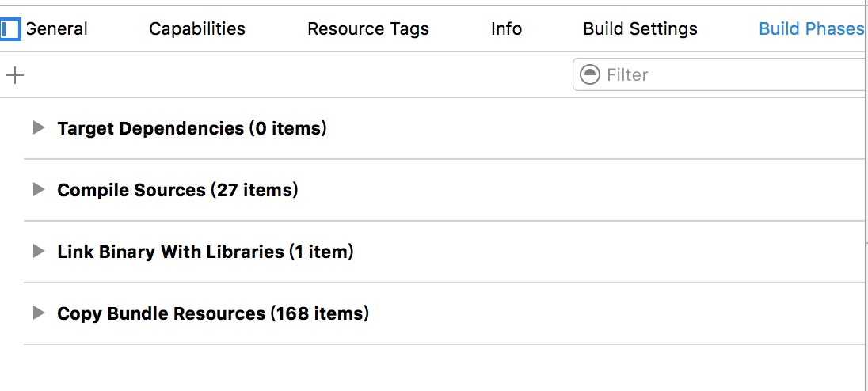Image resolution: width=868 pixels, height=391 pixels.
Task: Go to the Info tab
Action: point(507,28)
